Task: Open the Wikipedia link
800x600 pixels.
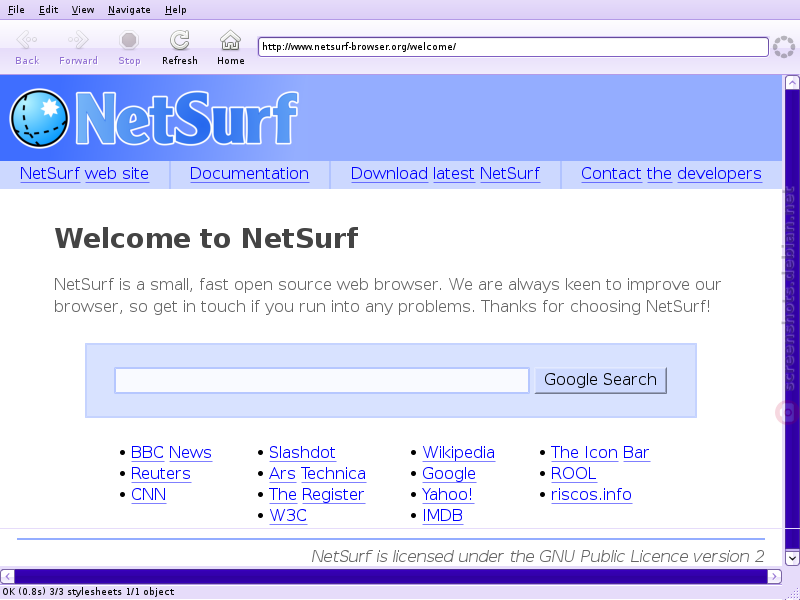Action: pos(458,453)
